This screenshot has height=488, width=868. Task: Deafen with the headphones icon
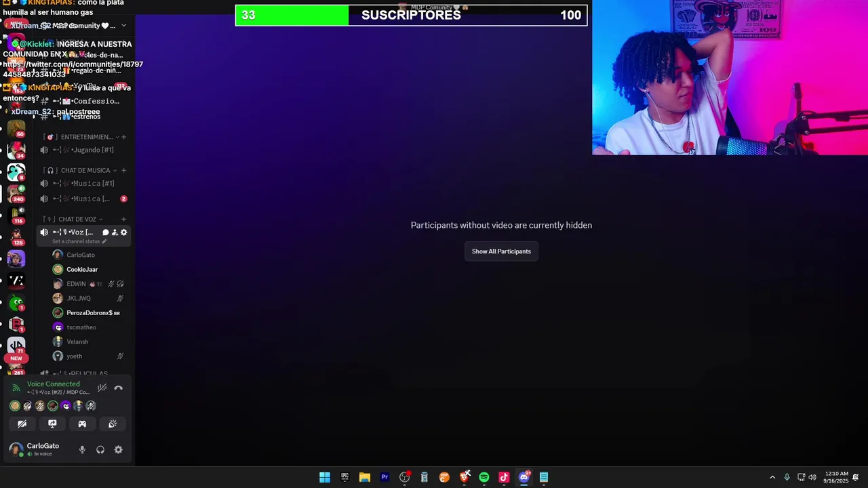coord(100,450)
